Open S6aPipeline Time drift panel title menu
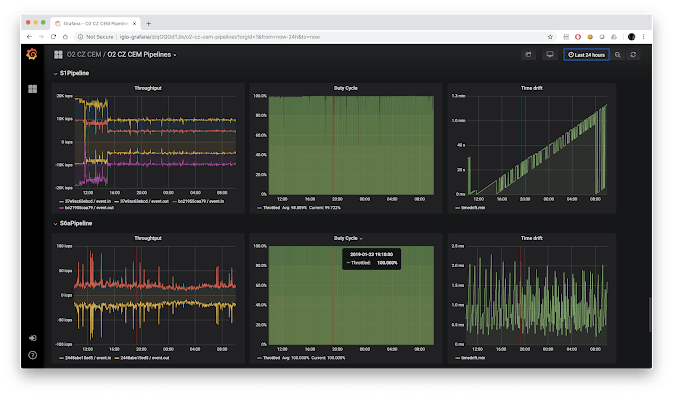This screenshot has width=673, height=396. pyautogui.click(x=531, y=238)
